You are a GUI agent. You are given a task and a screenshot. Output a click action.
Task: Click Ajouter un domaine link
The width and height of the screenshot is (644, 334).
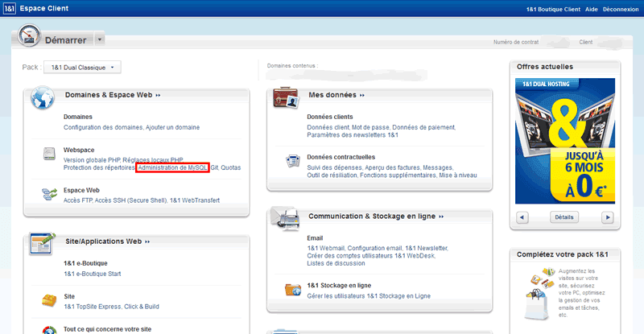pyautogui.click(x=172, y=127)
